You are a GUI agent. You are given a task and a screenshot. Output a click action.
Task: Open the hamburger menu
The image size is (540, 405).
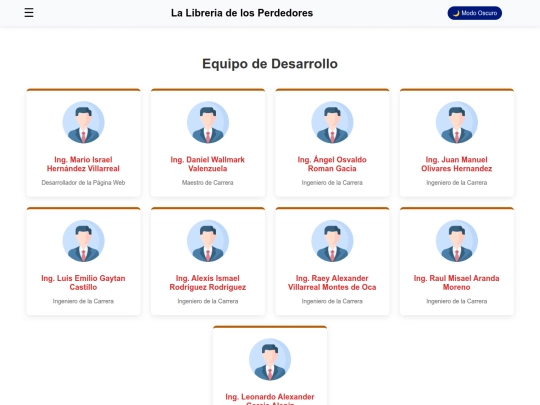coord(29,13)
